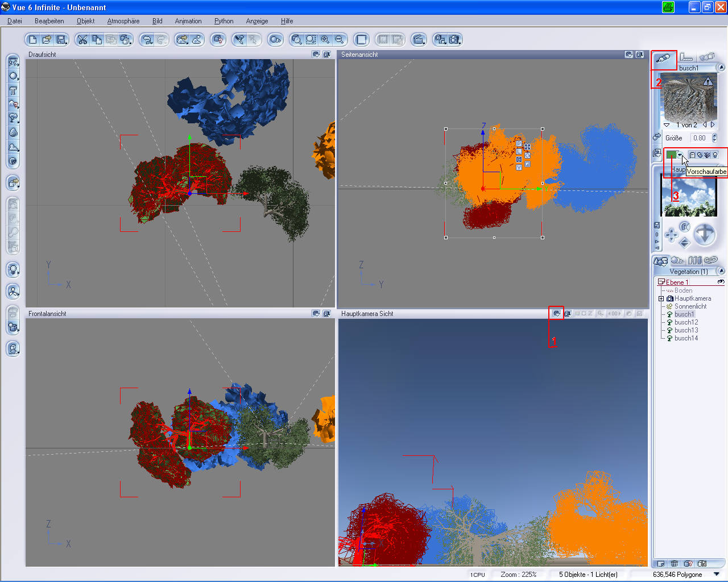The width and height of the screenshot is (728, 582).
Task: Open status bar dropdown arrow beside Polygone
Action: pos(717,574)
